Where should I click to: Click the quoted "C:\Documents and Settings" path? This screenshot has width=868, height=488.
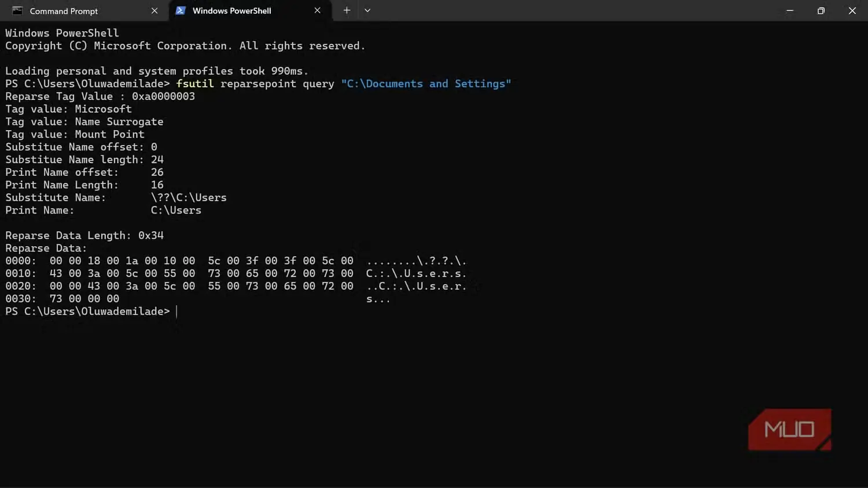[x=426, y=84]
